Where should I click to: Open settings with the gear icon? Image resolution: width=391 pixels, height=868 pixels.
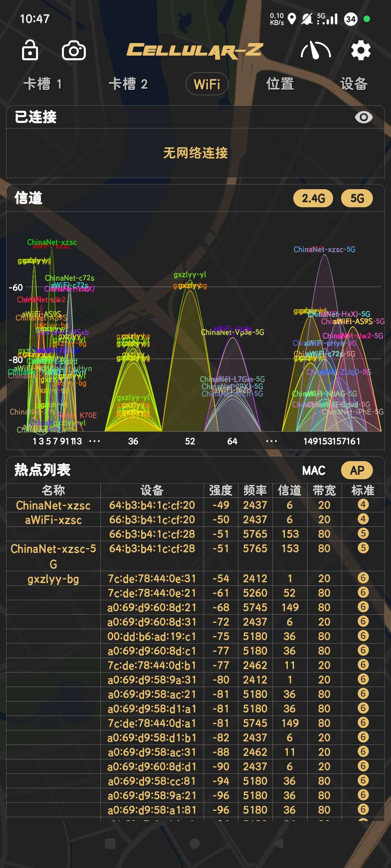[x=361, y=50]
